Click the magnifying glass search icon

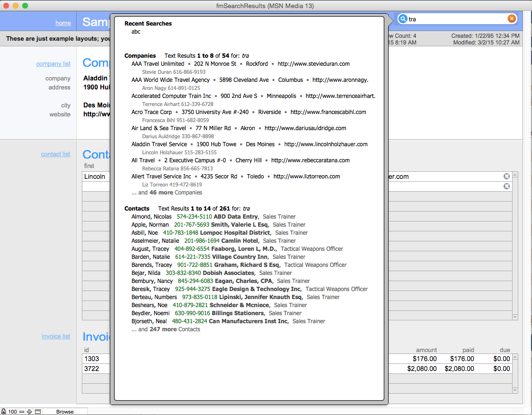tap(403, 19)
